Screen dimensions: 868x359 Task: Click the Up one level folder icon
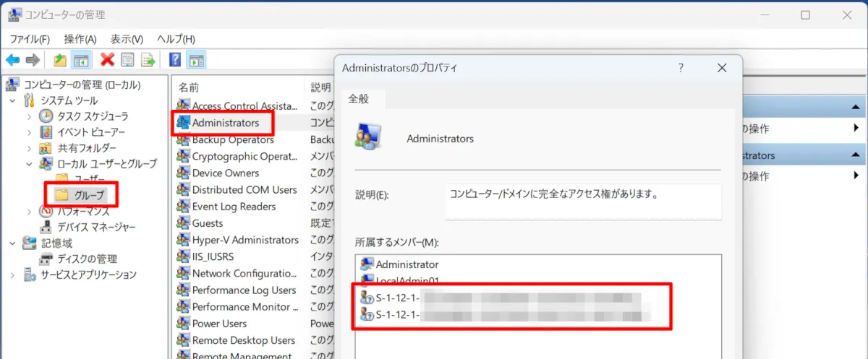pos(60,60)
